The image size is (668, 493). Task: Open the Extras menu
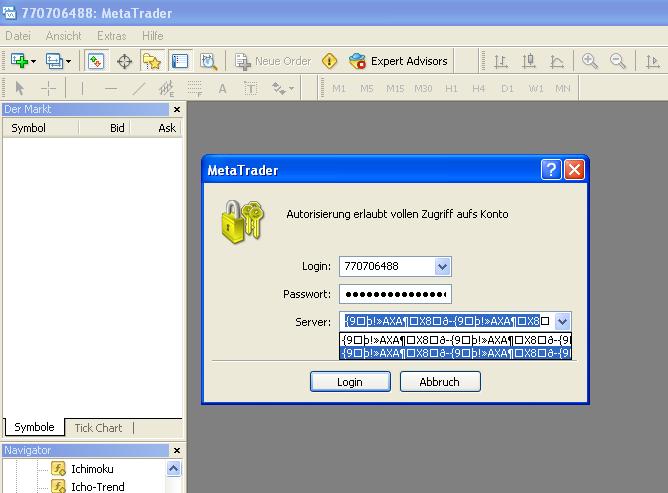pos(112,36)
